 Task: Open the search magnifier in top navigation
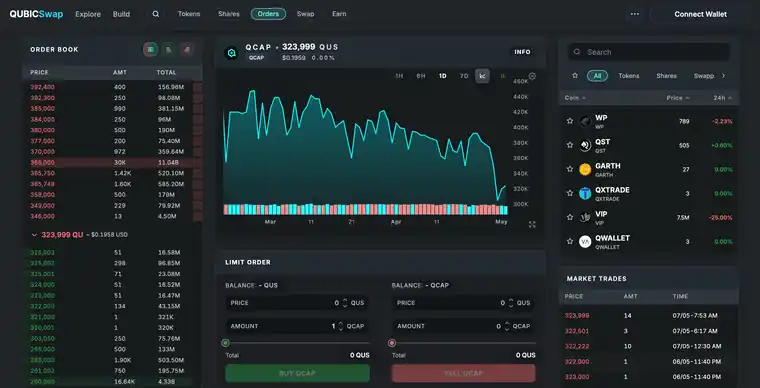click(156, 14)
